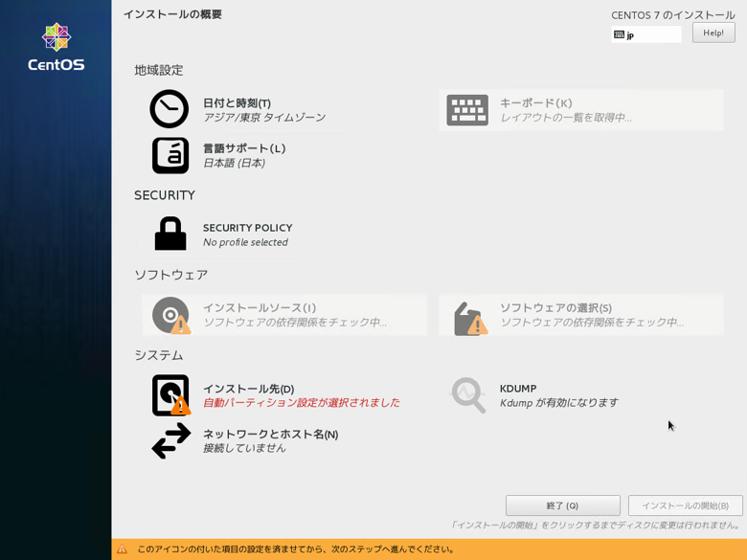Open the KDUMP label
747x560 pixels.
(x=518, y=389)
